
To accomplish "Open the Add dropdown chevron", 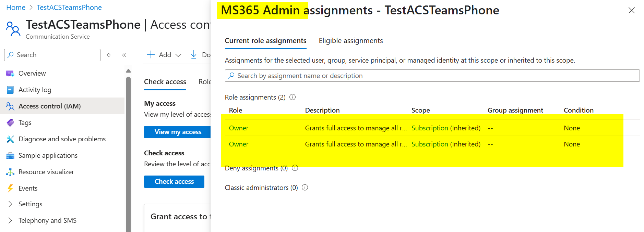I will [x=178, y=55].
